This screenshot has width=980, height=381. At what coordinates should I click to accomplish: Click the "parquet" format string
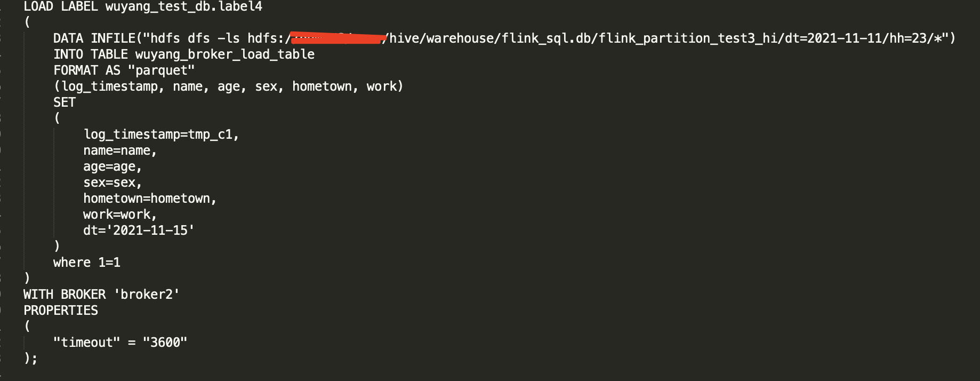coord(162,70)
